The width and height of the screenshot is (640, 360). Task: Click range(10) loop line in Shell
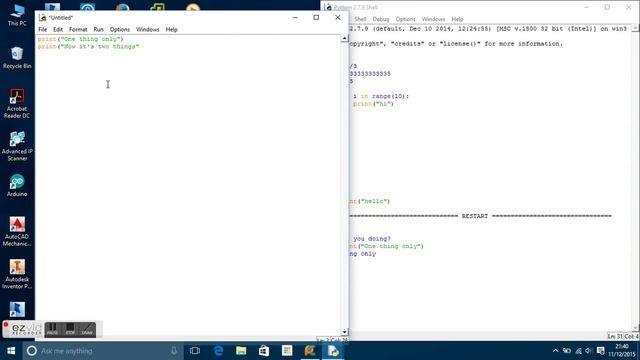(x=381, y=96)
